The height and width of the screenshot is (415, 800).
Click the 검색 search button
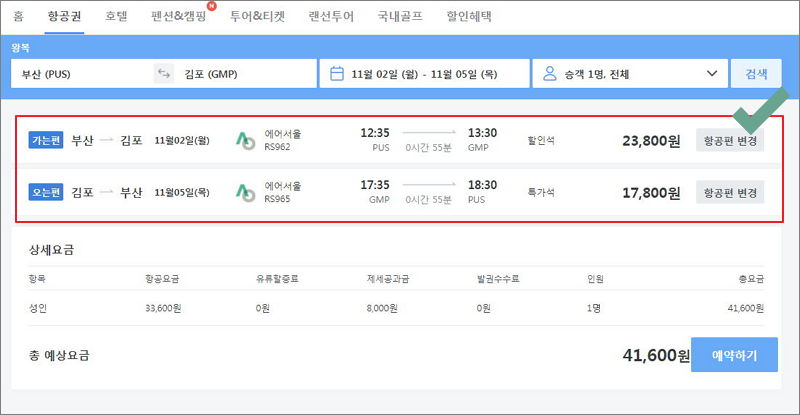756,74
